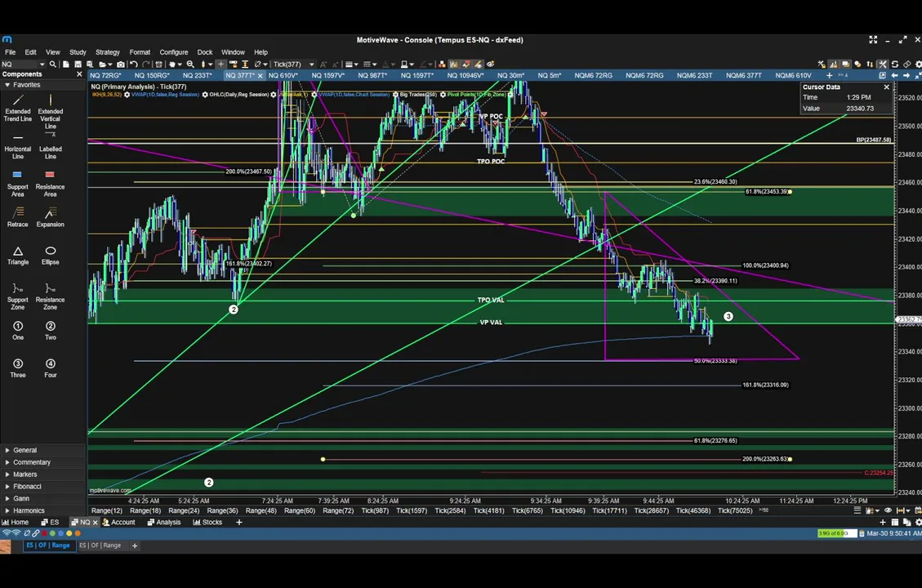922x588 pixels.
Task: Click the settings gear at top right toolbar
Action: tap(918, 64)
